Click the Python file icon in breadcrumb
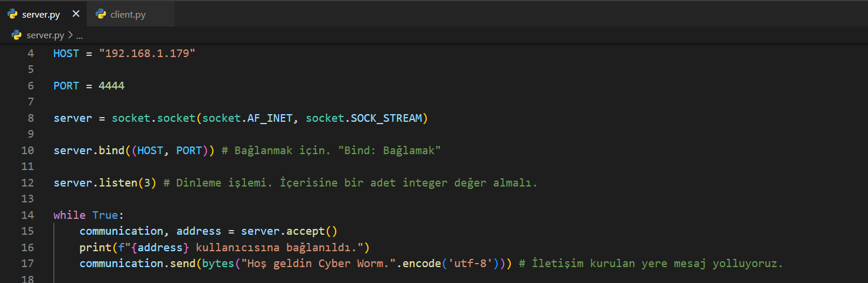Screen dimensions: 868x283 pos(16,35)
